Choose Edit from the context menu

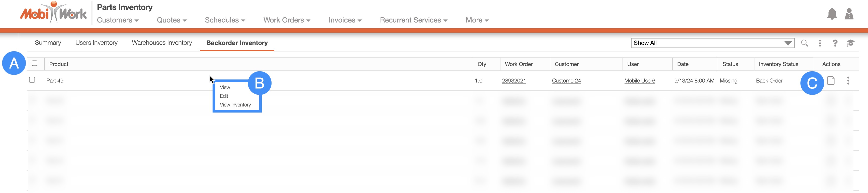224,96
